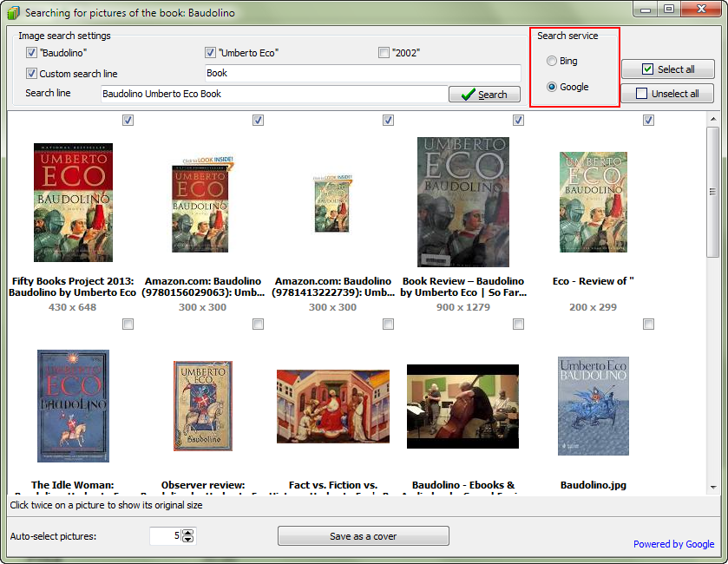Uncheck checkbox above Book Review picture

[x=519, y=121]
